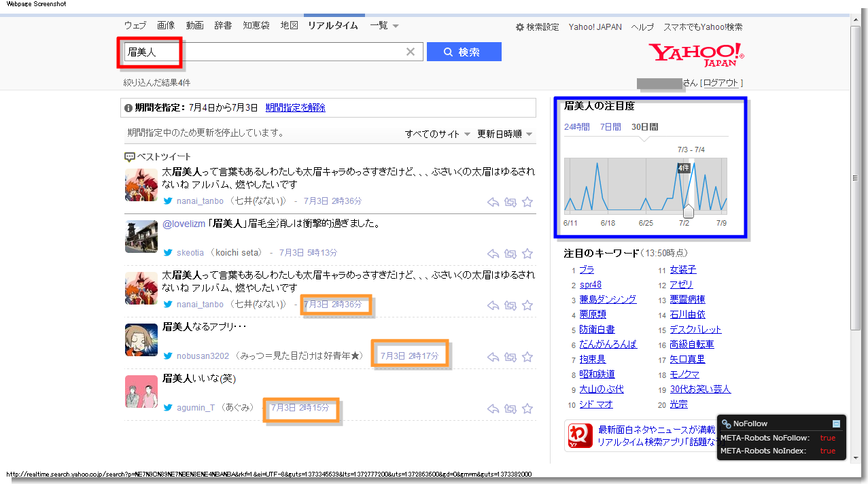Viewport: 868px width, 484px height.
Task: Click 期間指定を解除 link
Action: (296, 107)
